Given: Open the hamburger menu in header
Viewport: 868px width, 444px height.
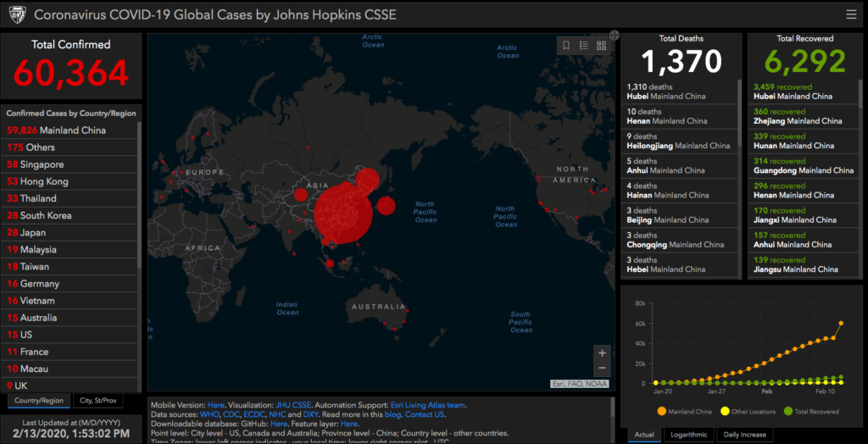Looking at the screenshot, I should pyautogui.click(x=851, y=15).
